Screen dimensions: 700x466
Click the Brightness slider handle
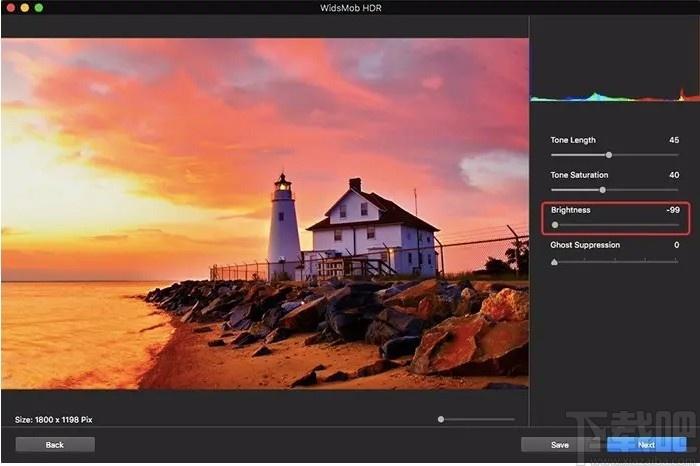555,225
